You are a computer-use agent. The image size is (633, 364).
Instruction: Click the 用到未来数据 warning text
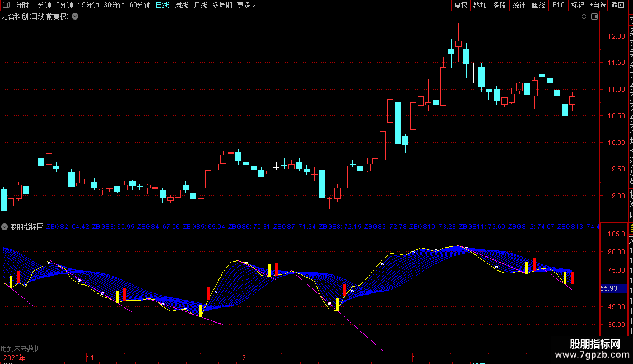coord(21,348)
